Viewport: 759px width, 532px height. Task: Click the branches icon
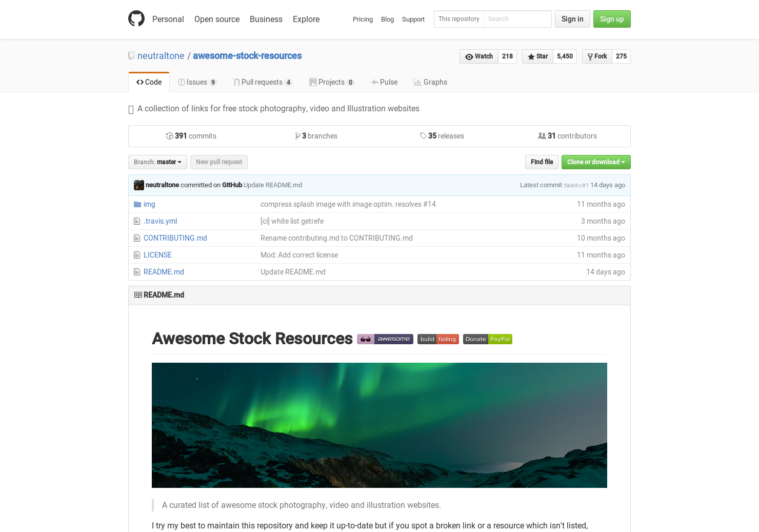[x=298, y=135]
